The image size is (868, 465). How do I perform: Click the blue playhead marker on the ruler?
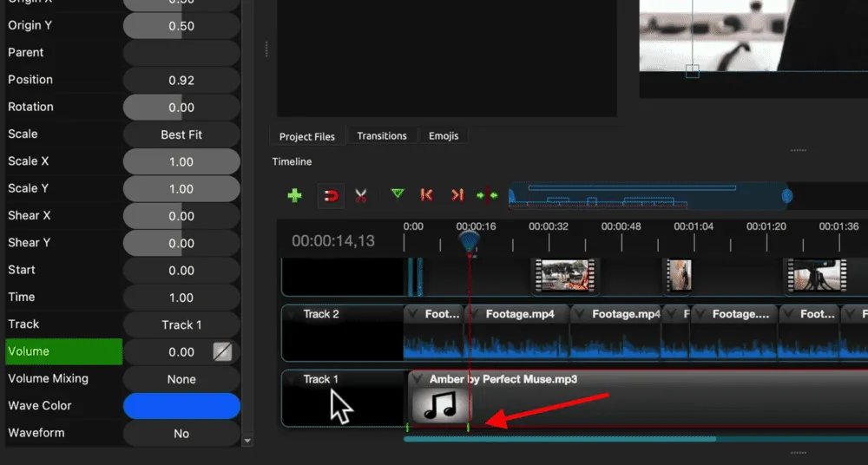tap(470, 240)
